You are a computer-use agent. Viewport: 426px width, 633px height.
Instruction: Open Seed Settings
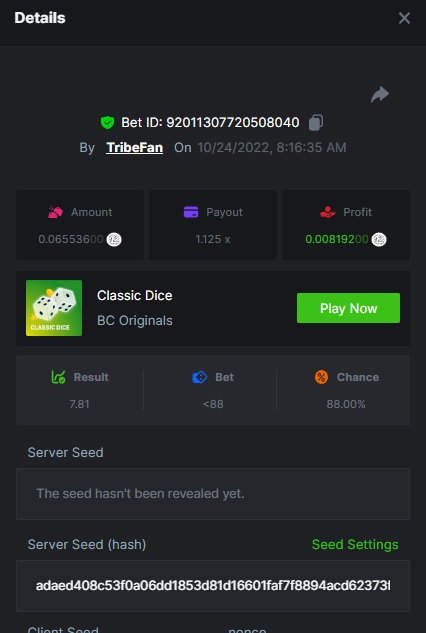point(355,544)
